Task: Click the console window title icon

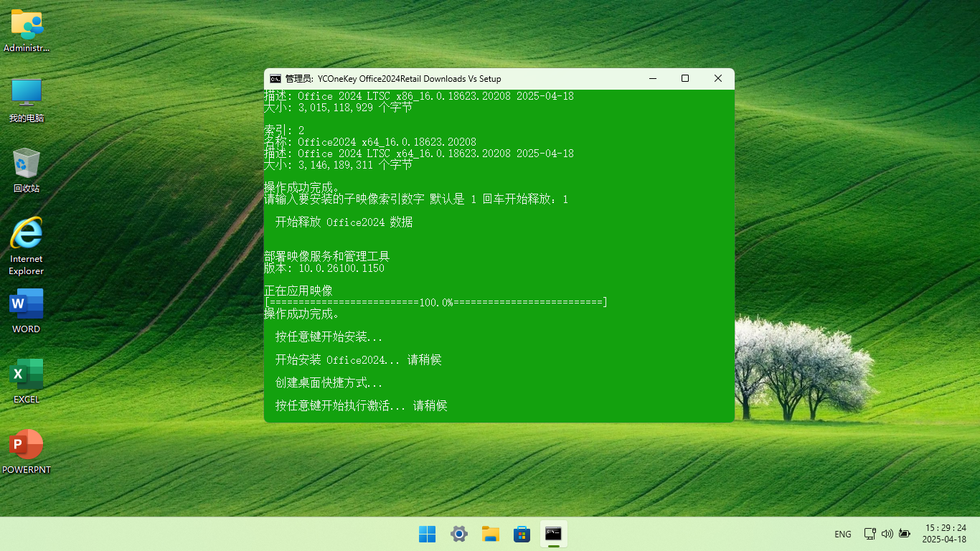Action: tap(275, 79)
